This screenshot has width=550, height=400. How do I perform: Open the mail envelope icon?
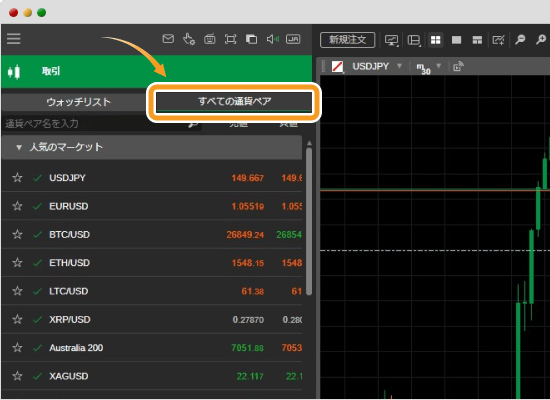pyautogui.click(x=168, y=39)
